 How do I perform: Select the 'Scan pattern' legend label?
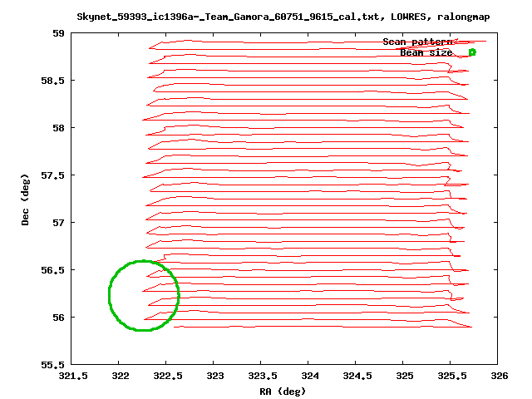417,42
